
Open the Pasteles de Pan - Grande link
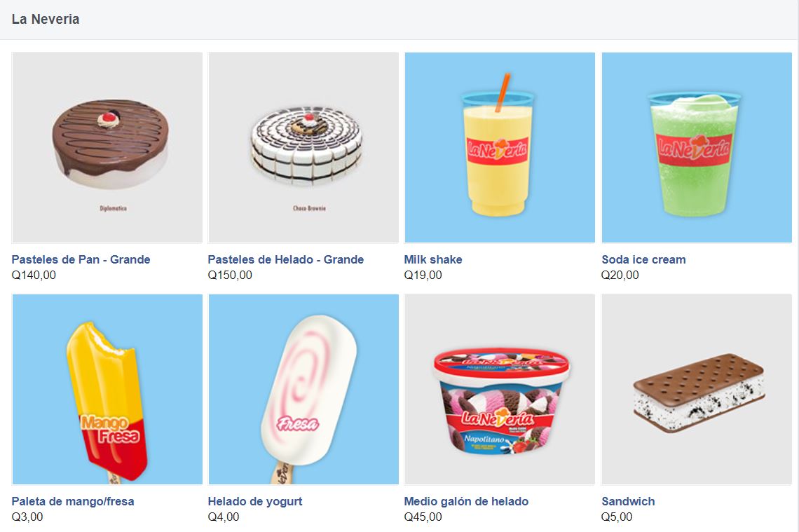[x=81, y=259]
